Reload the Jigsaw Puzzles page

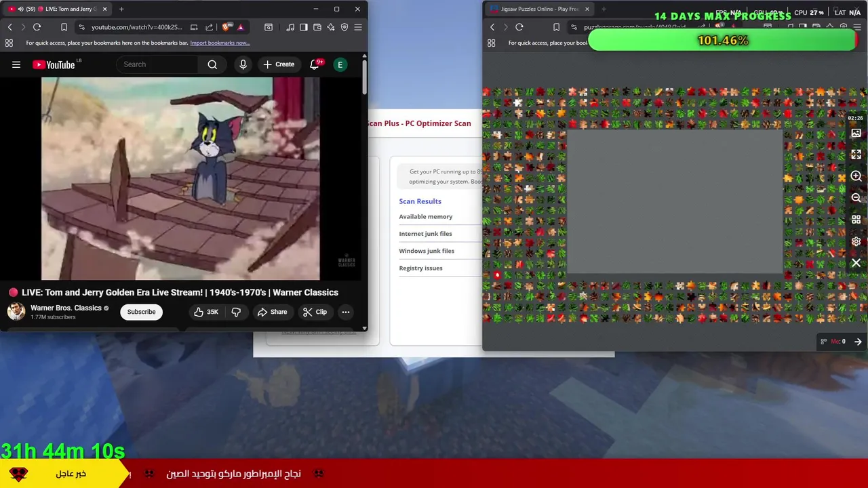519,27
